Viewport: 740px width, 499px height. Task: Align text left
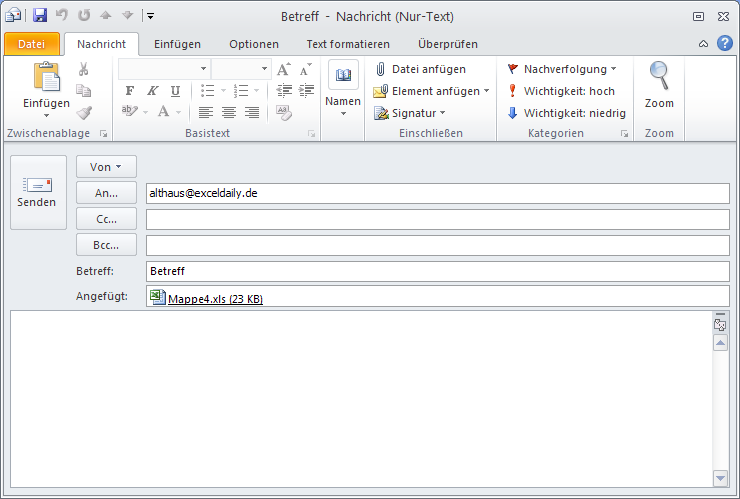pyautogui.click(x=206, y=112)
